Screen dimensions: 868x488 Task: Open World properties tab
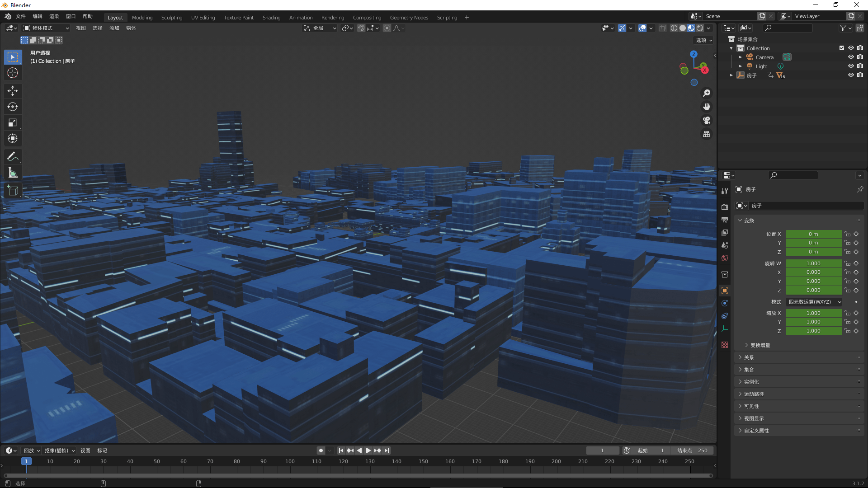click(x=725, y=258)
